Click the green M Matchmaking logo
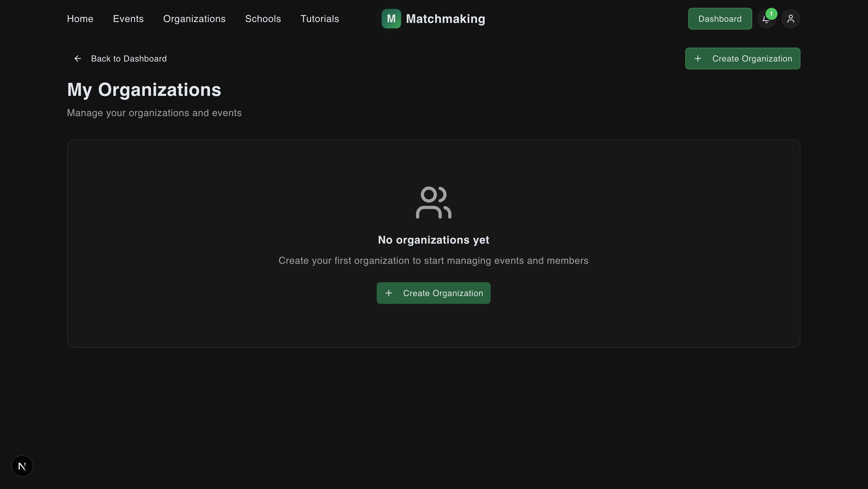868x489 pixels. [391, 19]
